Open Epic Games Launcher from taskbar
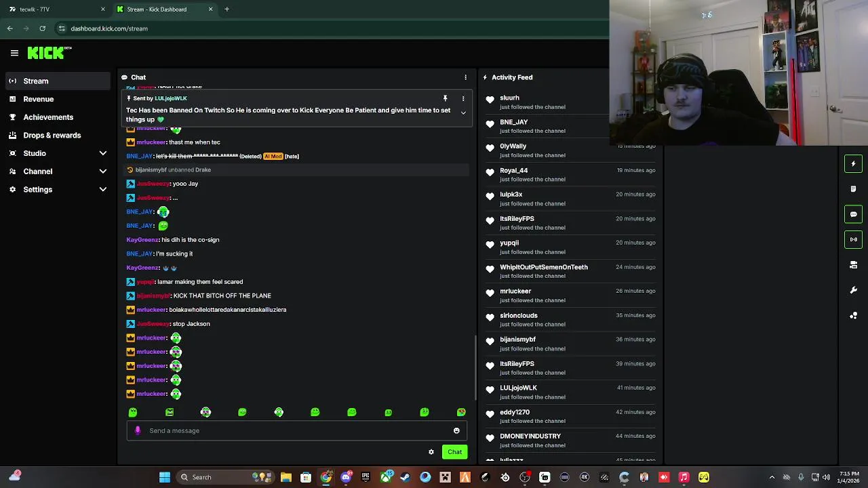Viewport: 868px width, 488px height. pyautogui.click(x=366, y=477)
